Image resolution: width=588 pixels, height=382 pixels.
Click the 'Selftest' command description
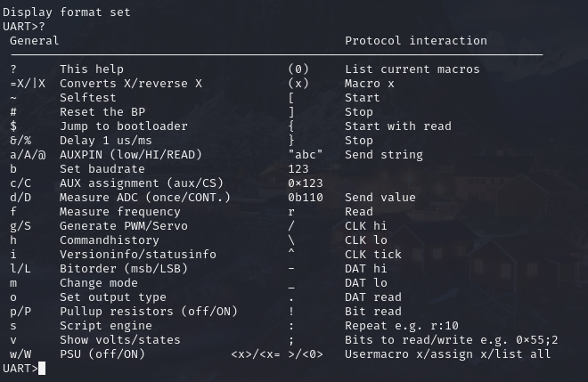point(87,97)
